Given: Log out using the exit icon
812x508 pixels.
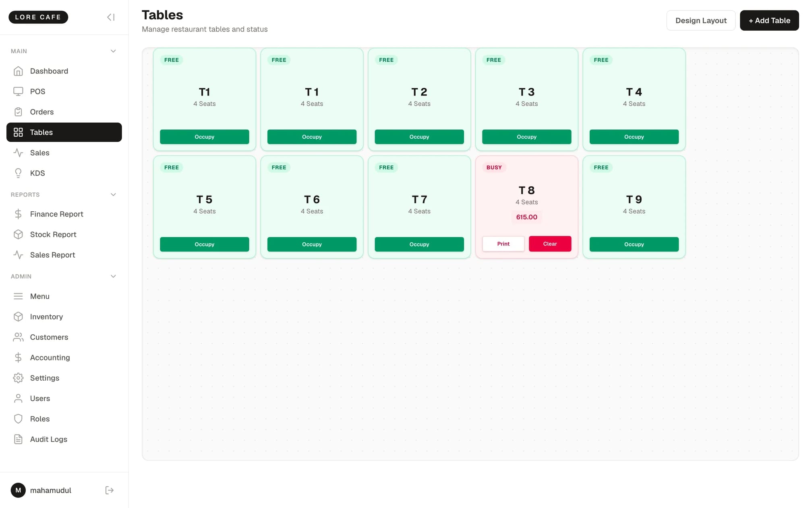Looking at the screenshot, I should point(110,490).
